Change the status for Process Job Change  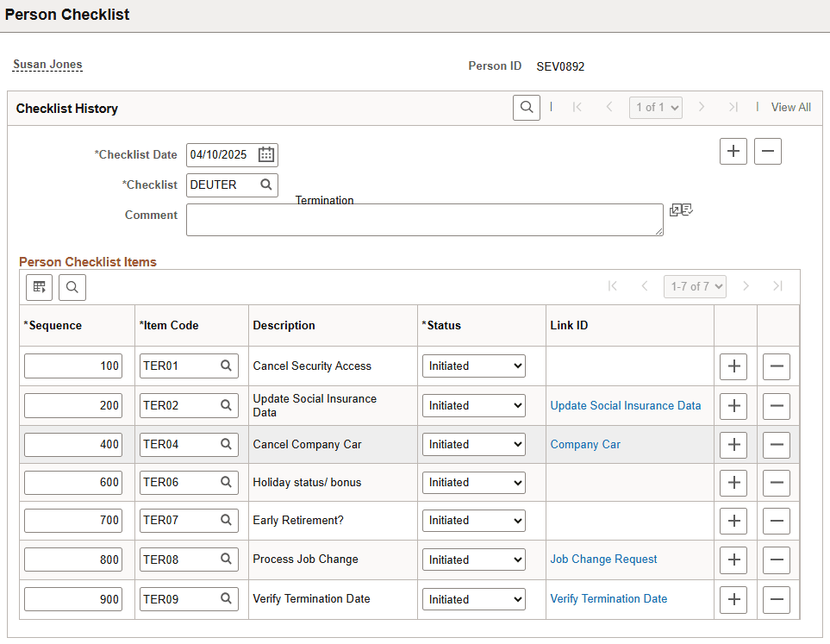pos(473,559)
